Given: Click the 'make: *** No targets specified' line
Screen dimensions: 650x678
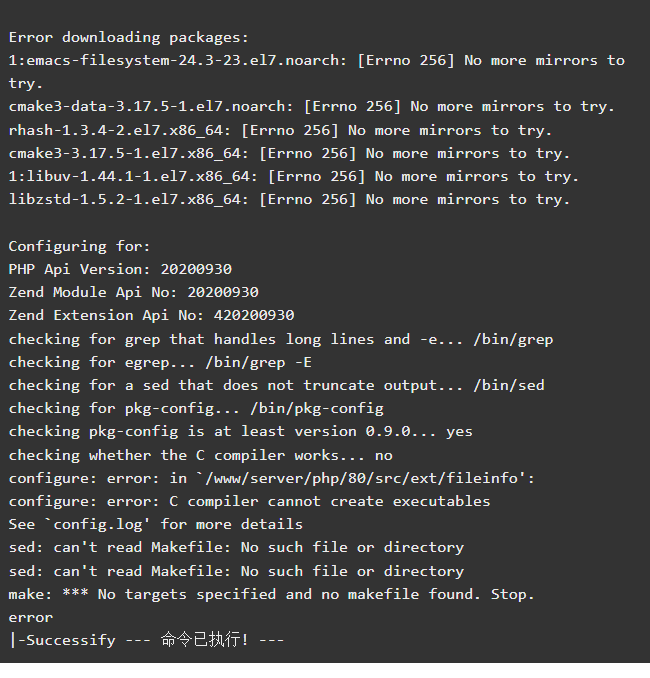Looking at the screenshot, I should point(272,595).
